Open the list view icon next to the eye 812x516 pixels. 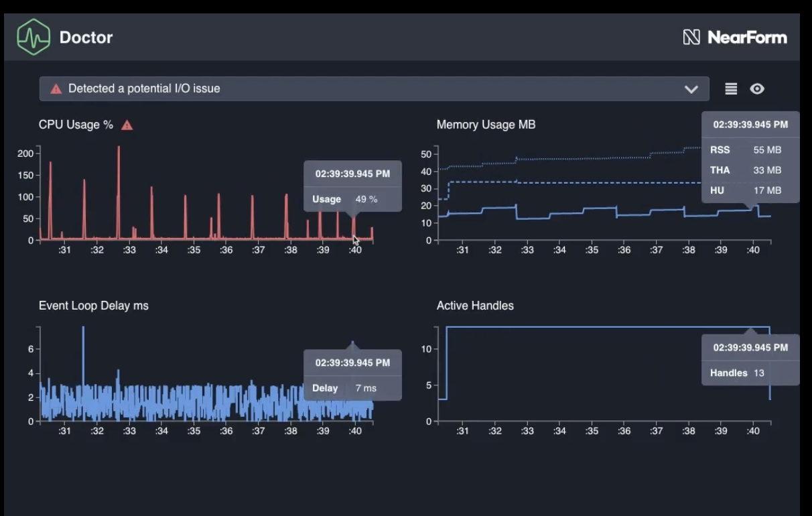pyautogui.click(x=731, y=89)
